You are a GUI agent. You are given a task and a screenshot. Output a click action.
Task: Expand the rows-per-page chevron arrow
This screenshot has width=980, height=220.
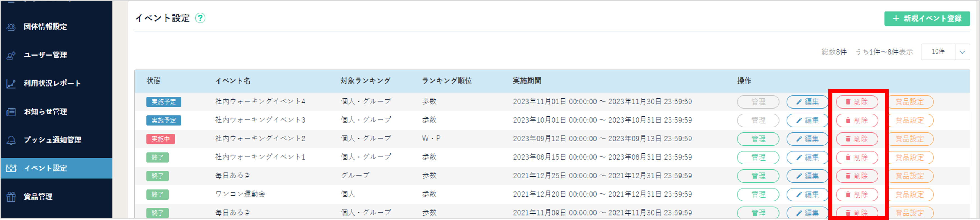(962, 52)
